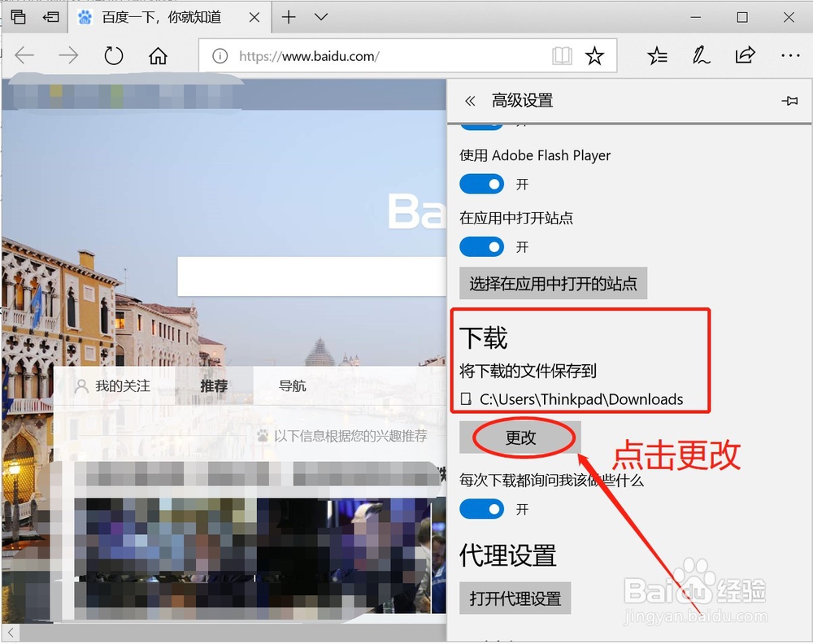Open the Settings and more ellipsis menu
Screen dimensions: 813x644
[x=789, y=55]
